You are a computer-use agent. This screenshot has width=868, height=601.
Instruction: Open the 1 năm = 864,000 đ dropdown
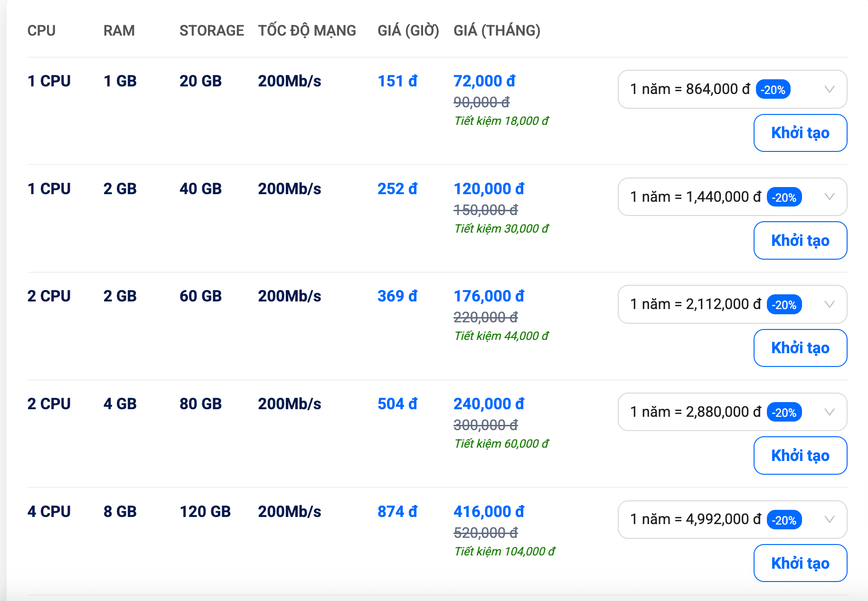tap(732, 89)
